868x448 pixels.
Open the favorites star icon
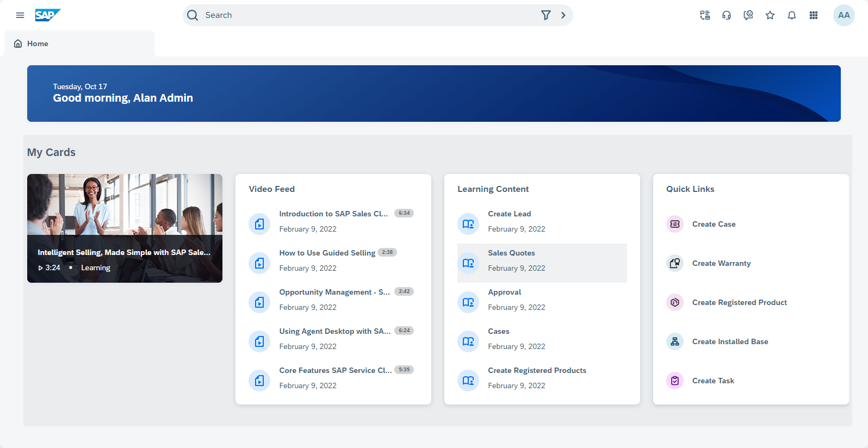click(770, 15)
